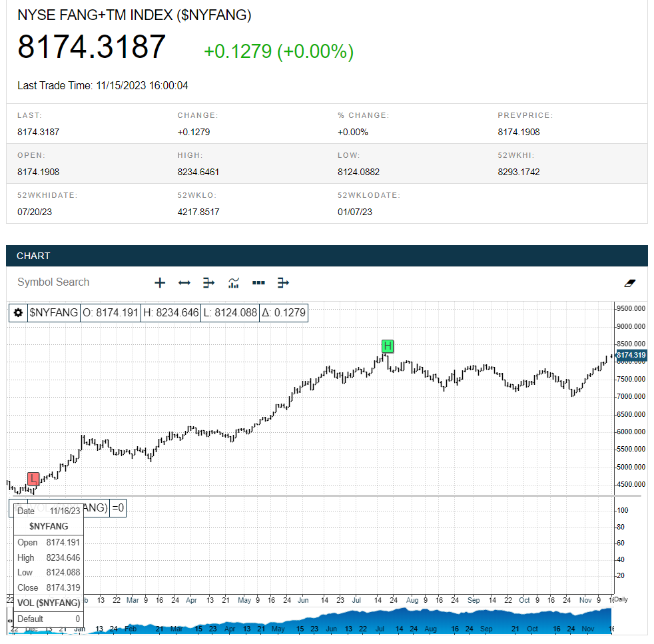Click the 52WKHI value 8293.1742
This screenshot has width=654, height=644.
coord(518,172)
